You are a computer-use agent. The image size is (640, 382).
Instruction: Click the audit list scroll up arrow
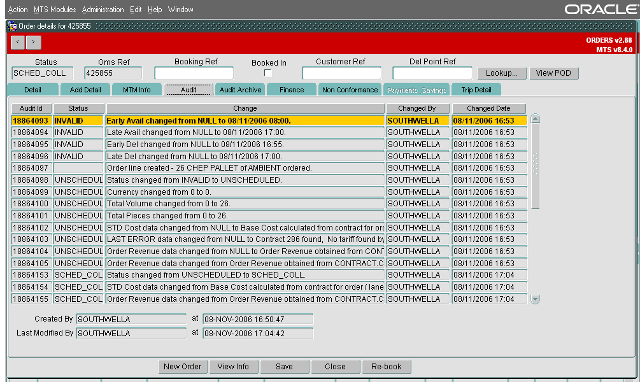pos(535,119)
